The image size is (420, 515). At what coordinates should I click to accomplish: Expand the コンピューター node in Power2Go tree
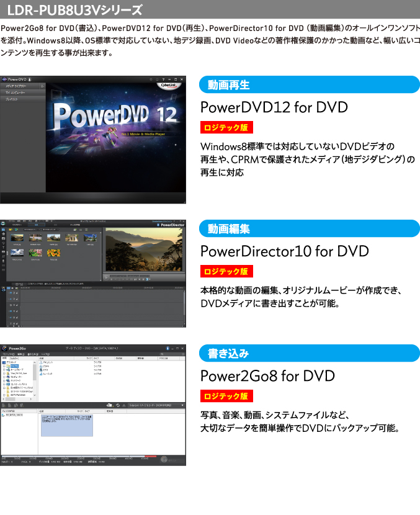(4, 377)
